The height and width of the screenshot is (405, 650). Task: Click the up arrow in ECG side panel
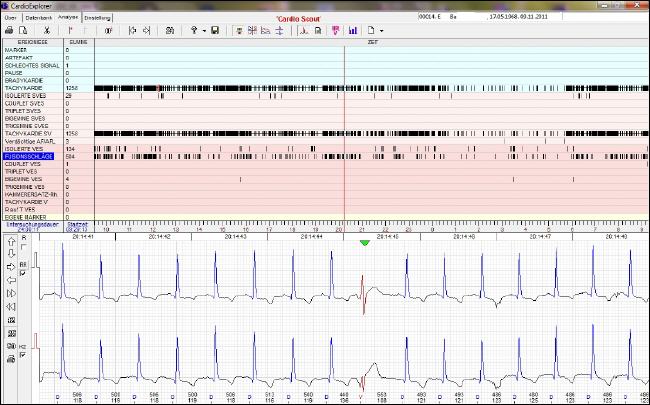11,241
